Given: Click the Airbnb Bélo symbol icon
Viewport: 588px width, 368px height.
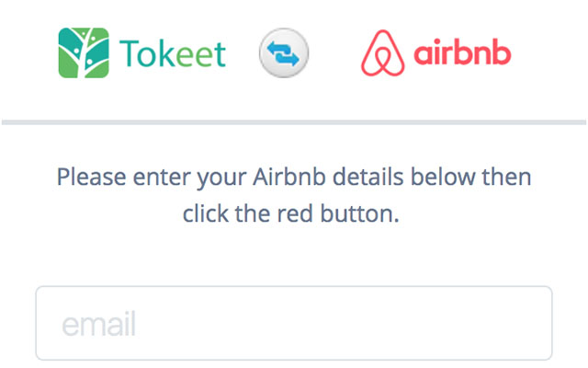Looking at the screenshot, I should pos(382,53).
